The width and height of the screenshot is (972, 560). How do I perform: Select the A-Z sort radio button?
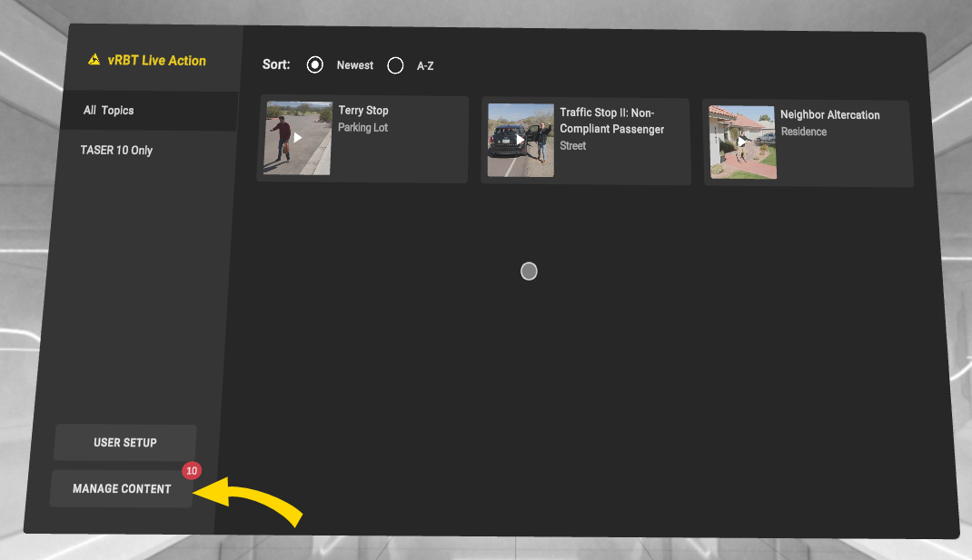coord(395,65)
